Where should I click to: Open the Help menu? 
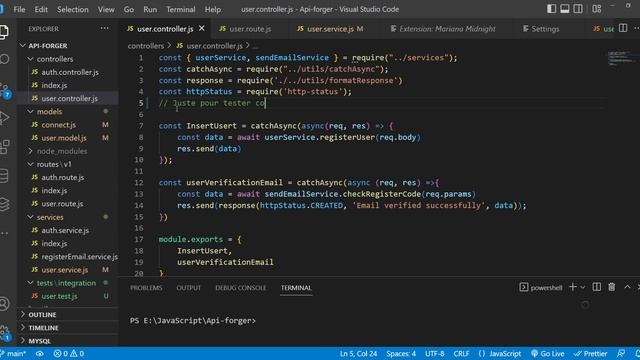[213, 9]
